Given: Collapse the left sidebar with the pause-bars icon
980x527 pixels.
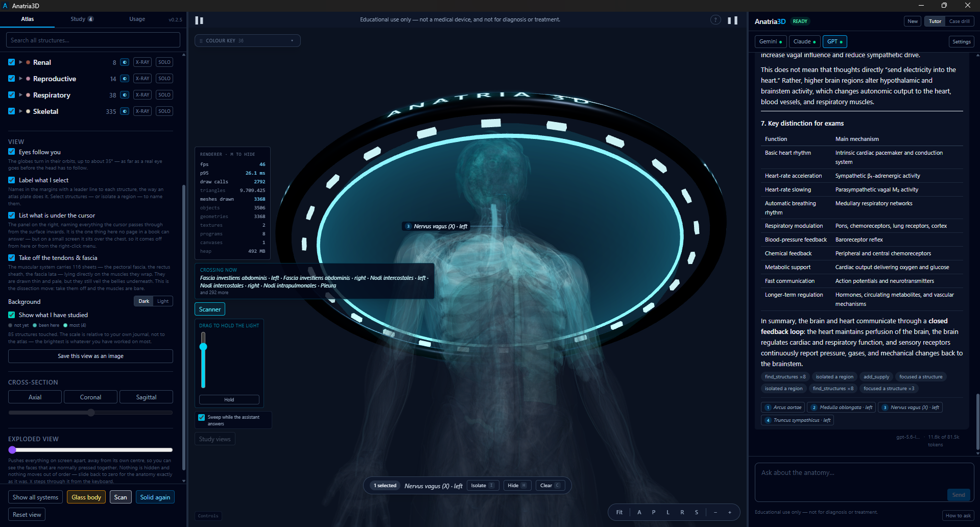Looking at the screenshot, I should 199,20.
